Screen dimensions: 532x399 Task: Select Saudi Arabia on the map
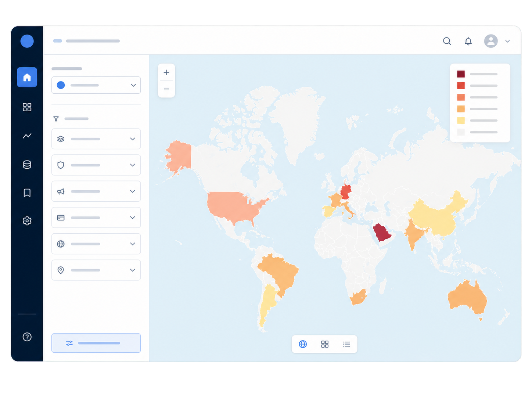[381, 233]
